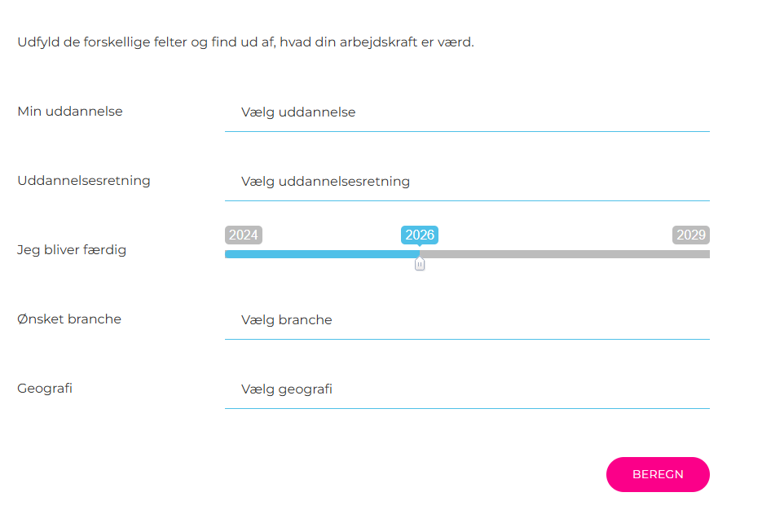Click the Ønsket branche field label
This screenshot has width=762, height=532.
tap(69, 319)
